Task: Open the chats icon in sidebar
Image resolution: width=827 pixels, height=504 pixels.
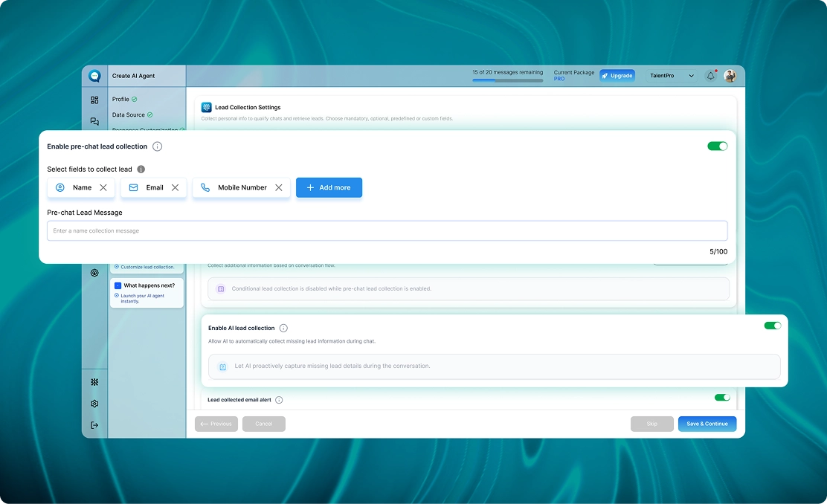Action: point(94,121)
